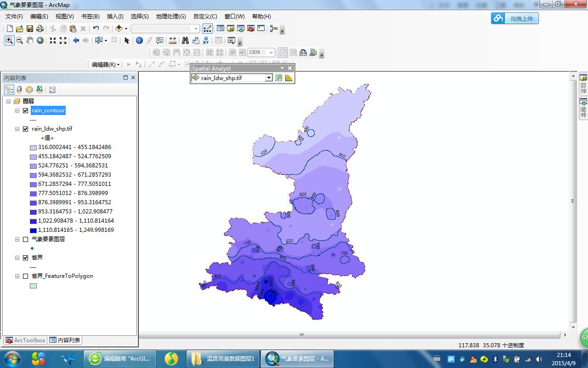This screenshot has height=368, width=588.
Task: Enable the 气象要素图层 layer checkbox
Action: pyautogui.click(x=26, y=239)
